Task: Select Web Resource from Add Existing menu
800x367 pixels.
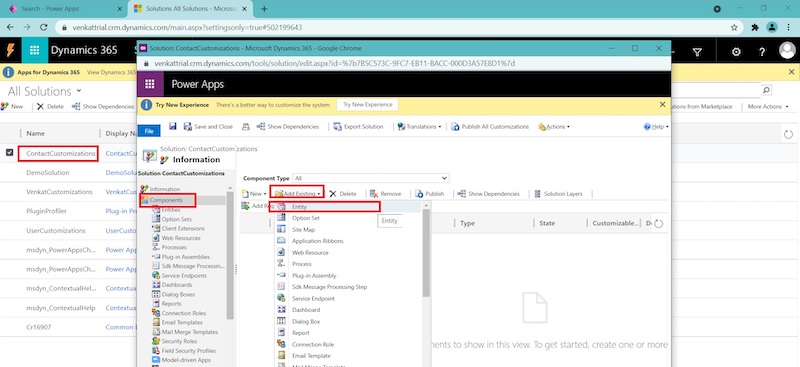Action: 310,253
